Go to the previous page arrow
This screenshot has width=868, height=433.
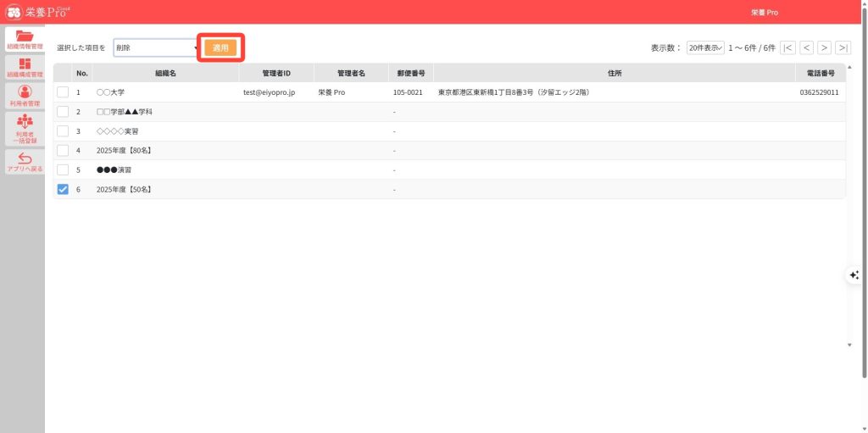[x=806, y=48]
